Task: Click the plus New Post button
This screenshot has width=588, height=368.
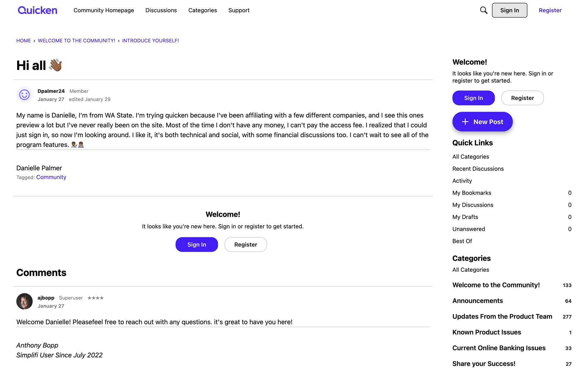Action: point(482,122)
